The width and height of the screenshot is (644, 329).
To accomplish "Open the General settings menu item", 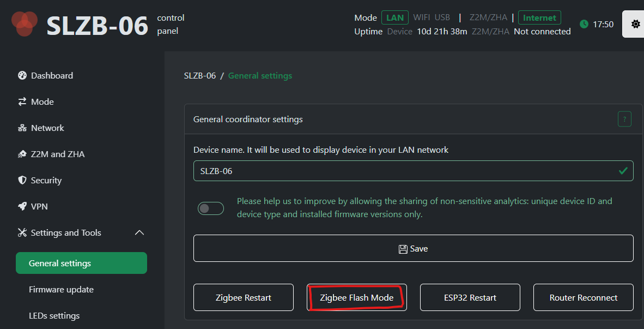I will click(x=81, y=263).
